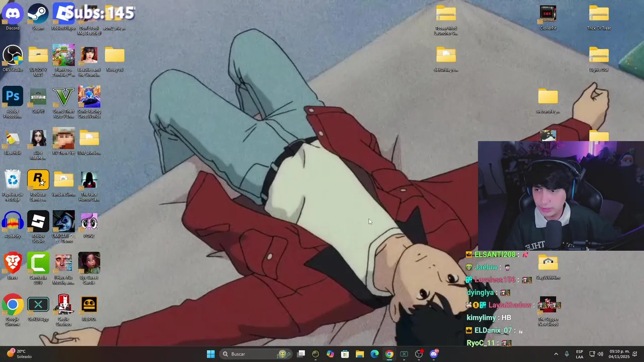Viewport: 644px width, 362px height.
Task: Select the Papelera de reciclaje icon
Action: [13, 186]
